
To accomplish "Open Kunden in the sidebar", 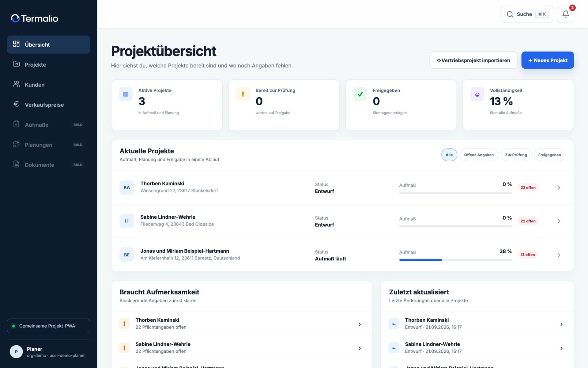I will [x=48, y=85].
